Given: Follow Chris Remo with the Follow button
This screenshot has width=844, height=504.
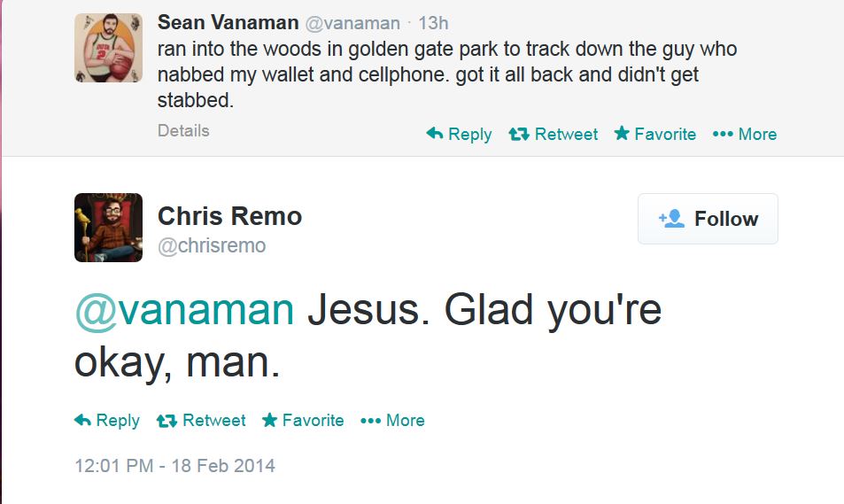Looking at the screenshot, I should point(708,219).
